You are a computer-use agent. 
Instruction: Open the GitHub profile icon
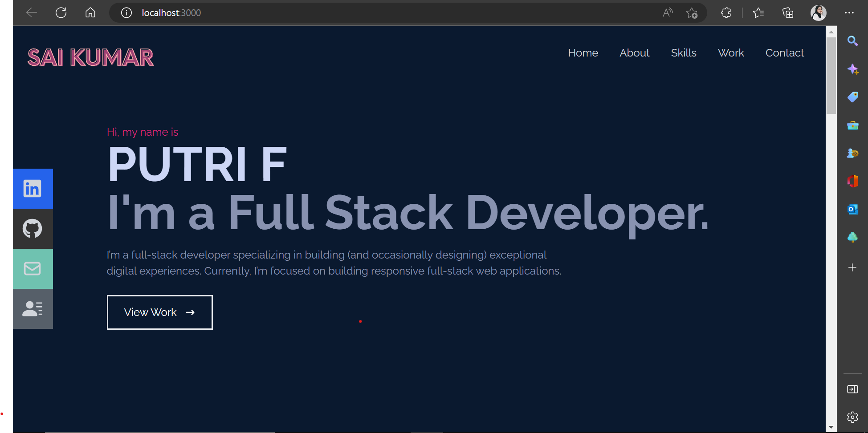tap(33, 228)
